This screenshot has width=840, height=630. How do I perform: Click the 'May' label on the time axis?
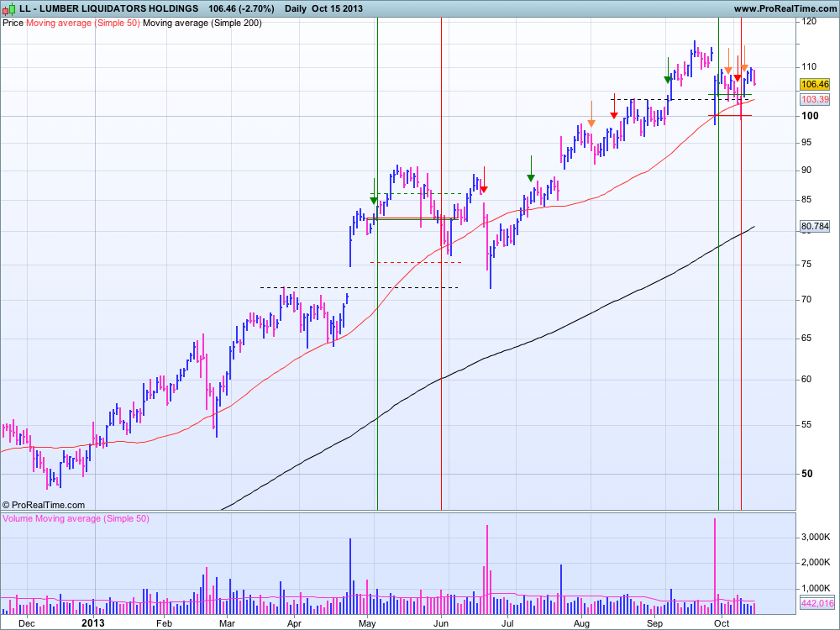click(367, 623)
